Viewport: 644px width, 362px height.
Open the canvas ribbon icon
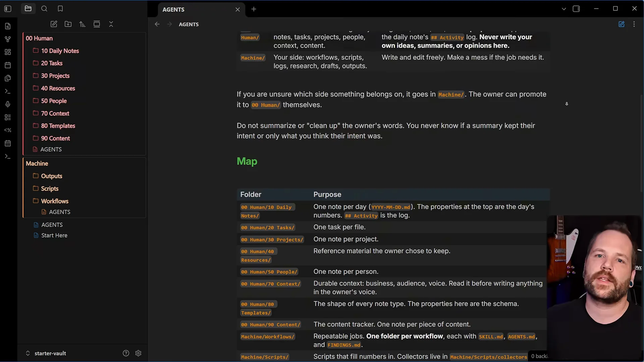point(8,52)
